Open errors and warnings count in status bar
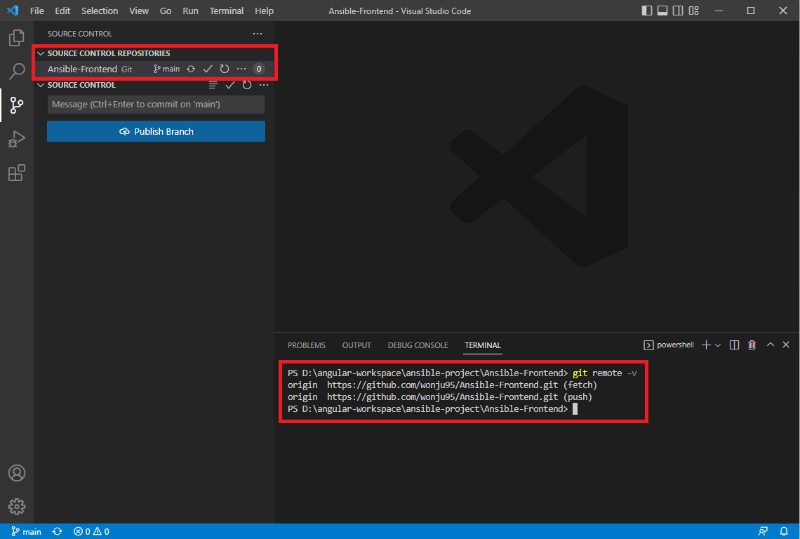Viewport: 800px width, 539px height. pos(91,531)
